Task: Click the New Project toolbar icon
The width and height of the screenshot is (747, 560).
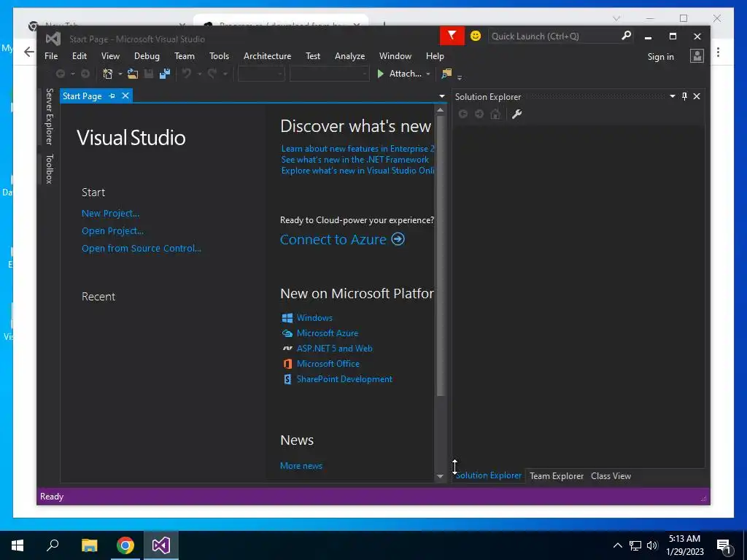Action: pyautogui.click(x=108, y=74)
